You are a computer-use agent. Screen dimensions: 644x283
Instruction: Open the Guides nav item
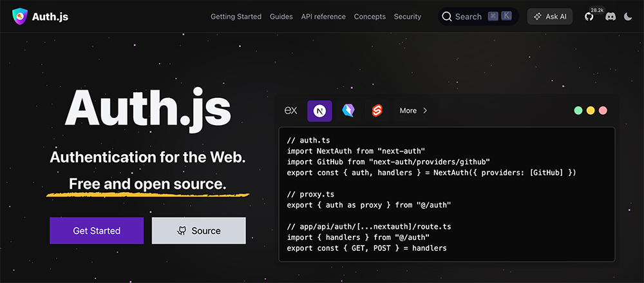point(281,17)
